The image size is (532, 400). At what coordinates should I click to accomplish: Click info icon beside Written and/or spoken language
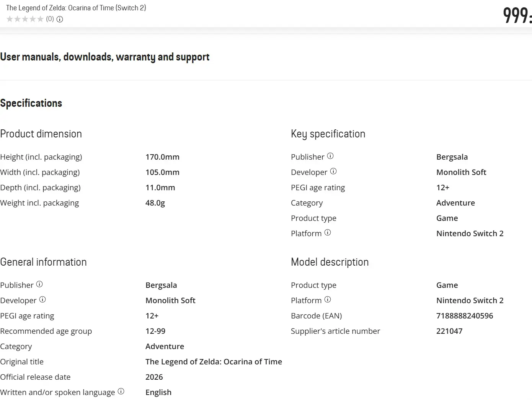(121, 392)
